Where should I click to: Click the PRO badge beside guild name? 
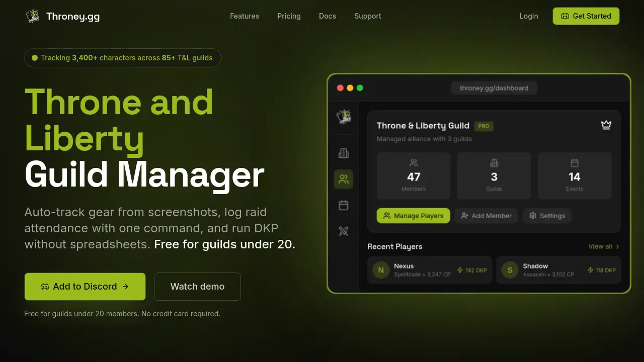(484, 126)
